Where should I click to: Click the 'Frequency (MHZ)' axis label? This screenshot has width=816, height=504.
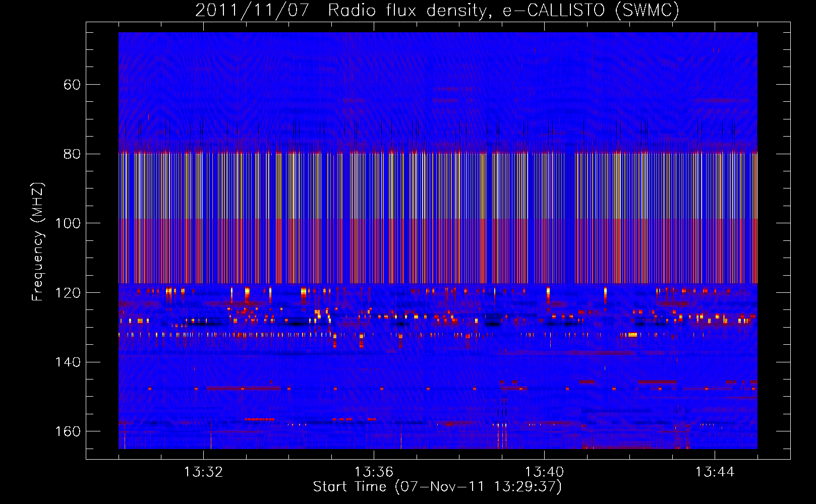coord(38,242)
